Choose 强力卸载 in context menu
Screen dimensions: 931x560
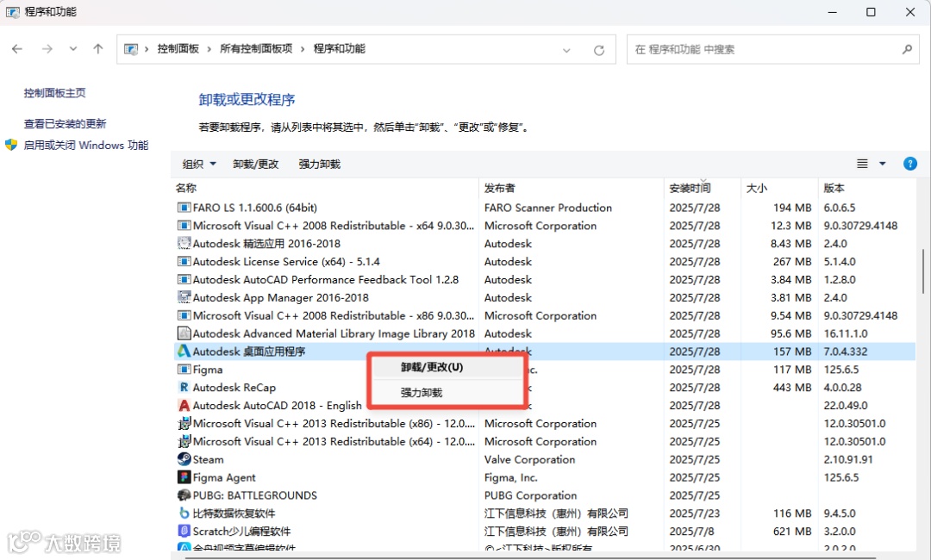447,393
